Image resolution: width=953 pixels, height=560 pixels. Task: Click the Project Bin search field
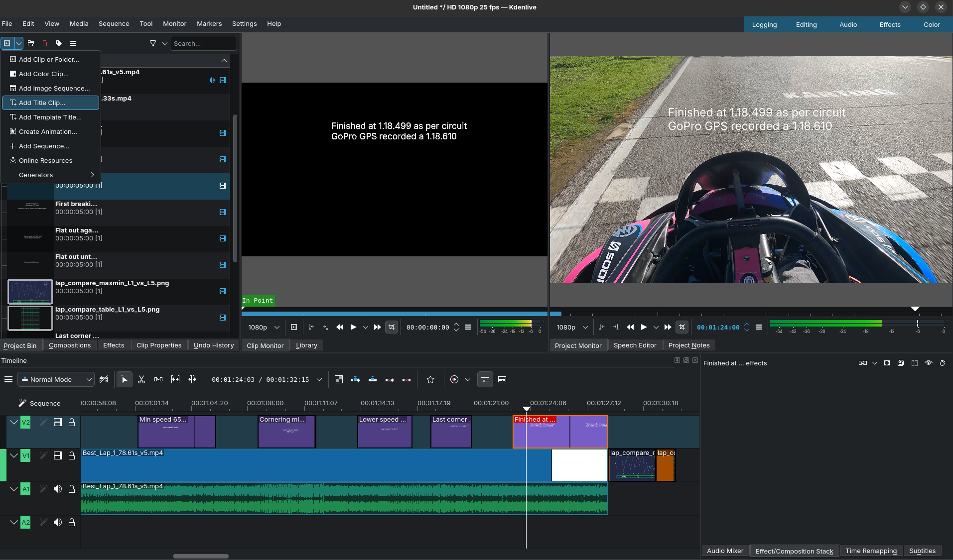[x=203, y=44]
